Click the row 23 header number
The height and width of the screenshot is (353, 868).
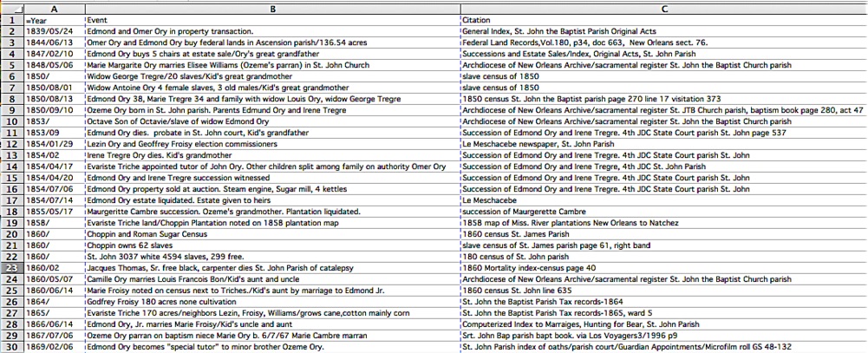pyautogui.click(x=12, y=268)
